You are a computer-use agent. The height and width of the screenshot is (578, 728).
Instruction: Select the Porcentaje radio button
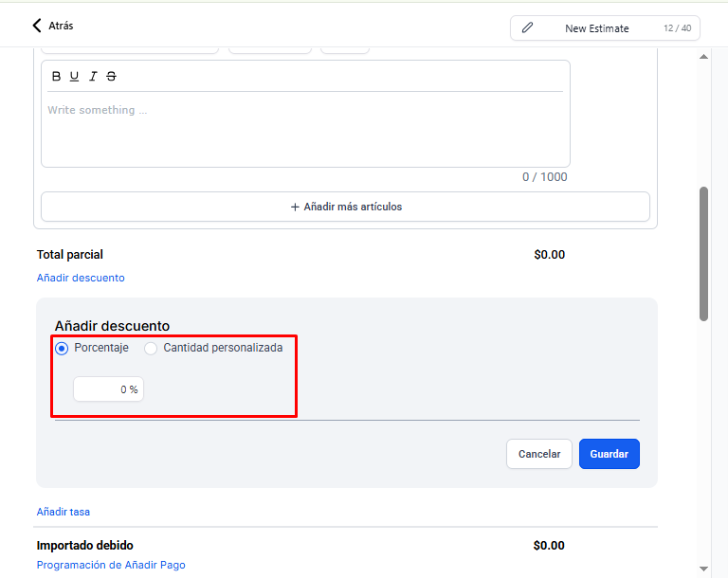pyautogui.click(x=62, y=348)
